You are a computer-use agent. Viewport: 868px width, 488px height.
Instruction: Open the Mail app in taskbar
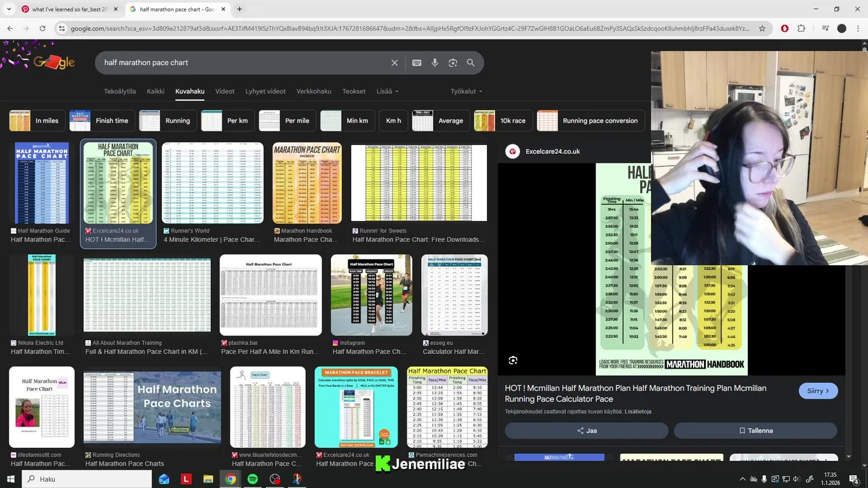[164, 479]
